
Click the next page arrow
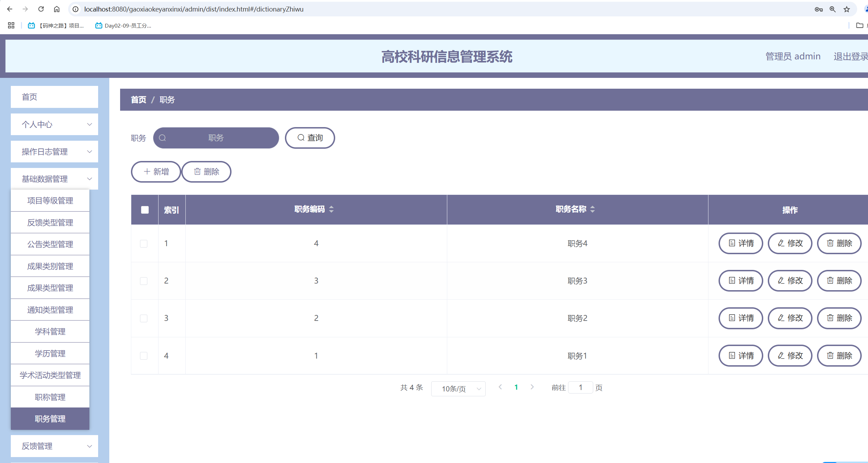pyautogui.click(x=532, y=387)
